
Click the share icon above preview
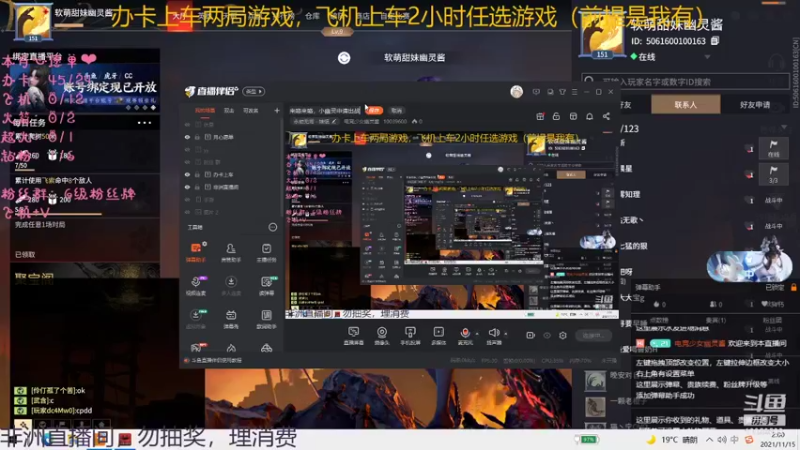[x=606, y=116]
